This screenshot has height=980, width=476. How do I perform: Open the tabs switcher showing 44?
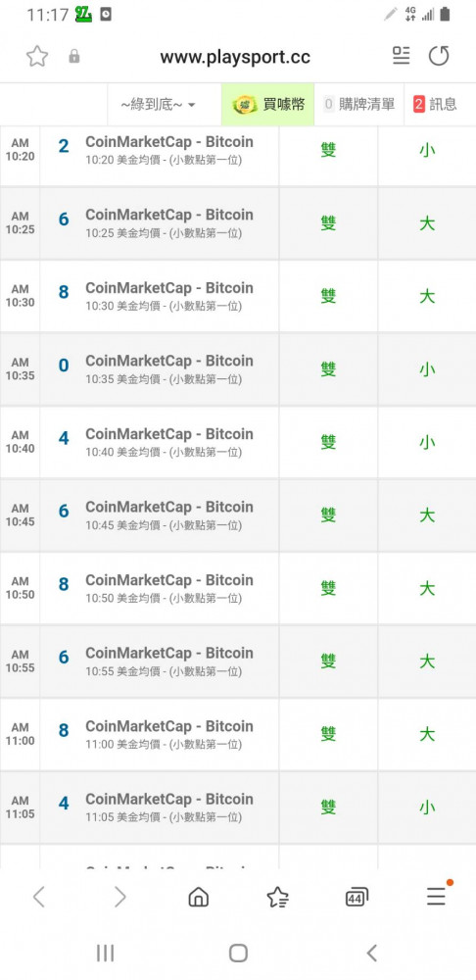(x=357, y=898)
